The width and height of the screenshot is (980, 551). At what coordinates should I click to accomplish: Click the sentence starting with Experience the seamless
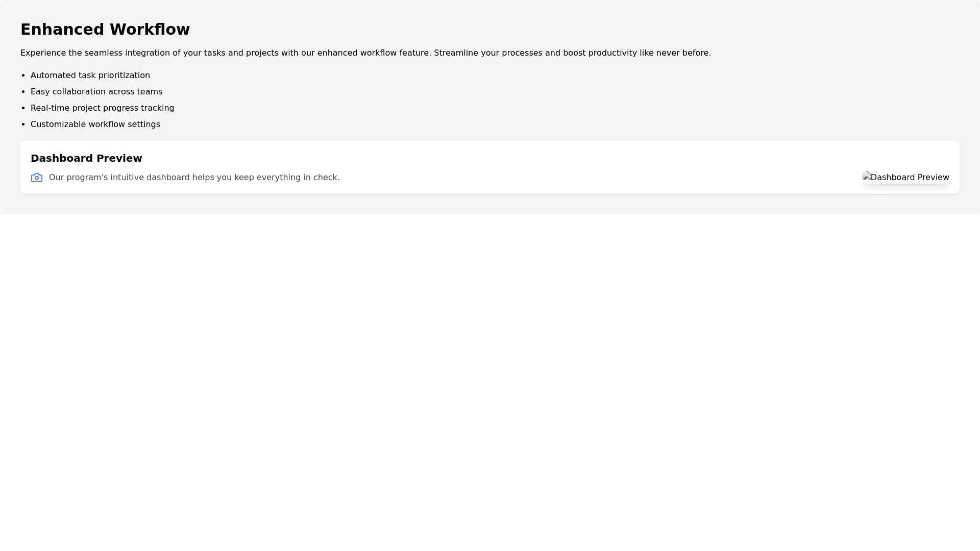225,53
